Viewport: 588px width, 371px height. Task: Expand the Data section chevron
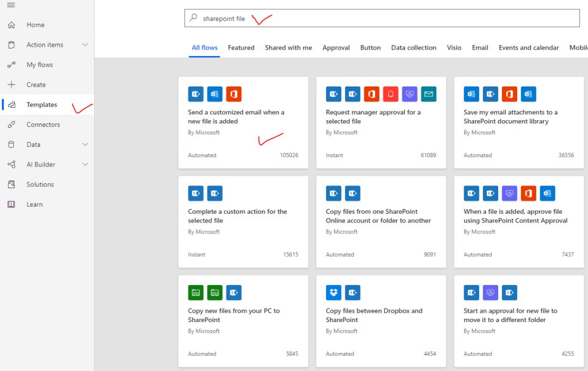click(85, 144)
